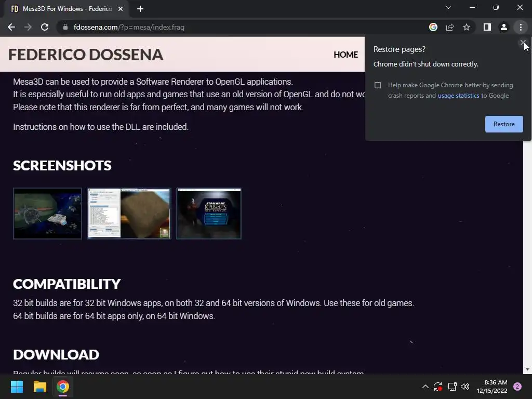Go to the HOME menu item
This screenshot has width=532, height=399.
pos(345,55)
